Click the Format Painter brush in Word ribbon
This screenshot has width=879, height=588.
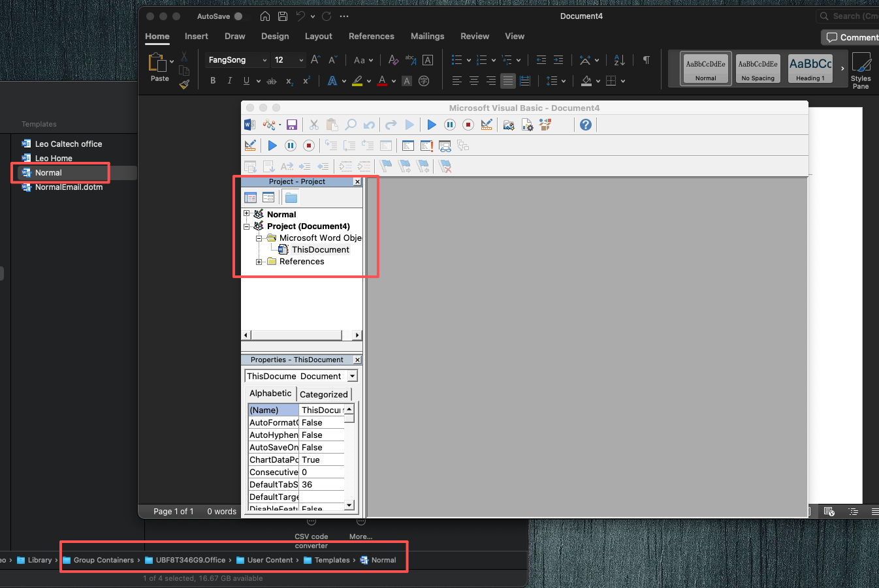point(184,84)
